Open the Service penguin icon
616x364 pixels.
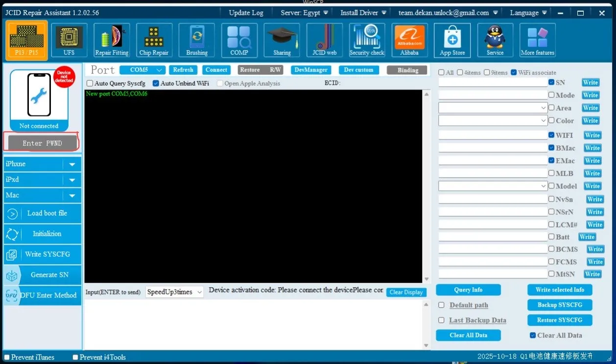pyautogui.click(x=495, y=40)
